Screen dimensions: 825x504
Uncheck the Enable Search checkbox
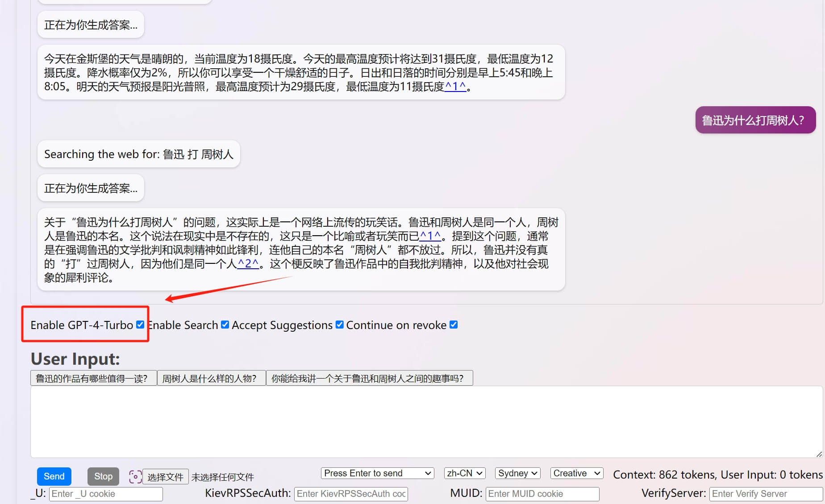tap(225, 325)
